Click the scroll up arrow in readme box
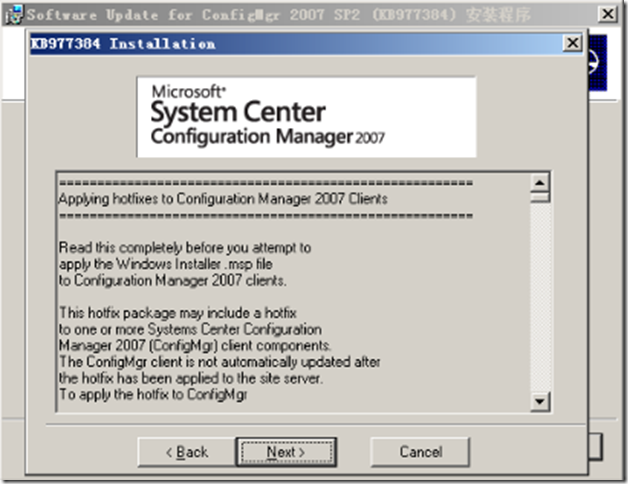628x484 pixels. point(540,183)
